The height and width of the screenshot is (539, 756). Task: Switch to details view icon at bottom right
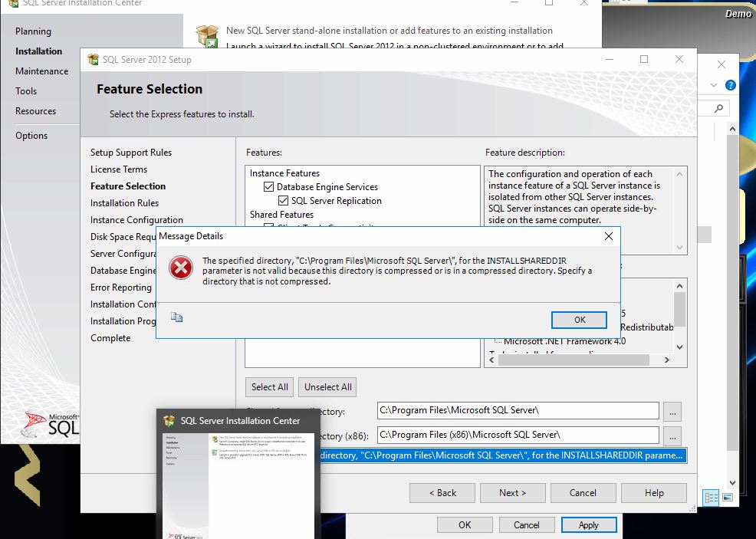(x=712, y=498)
